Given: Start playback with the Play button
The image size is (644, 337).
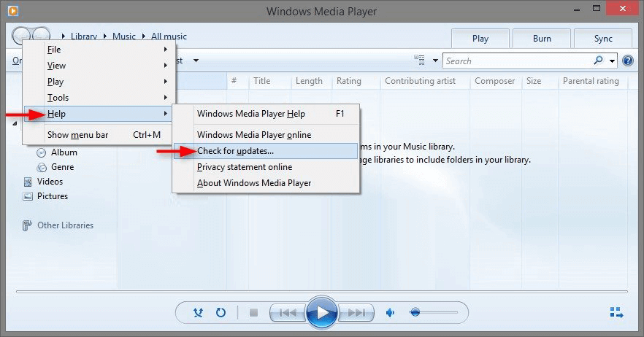Looking at the screenshot, I should [x=322, y=312].
